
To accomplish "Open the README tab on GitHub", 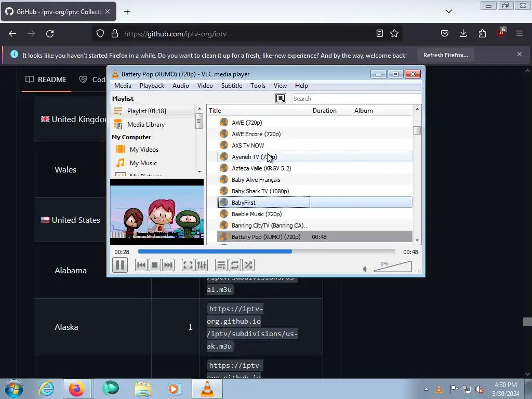I will coord(46,79).
